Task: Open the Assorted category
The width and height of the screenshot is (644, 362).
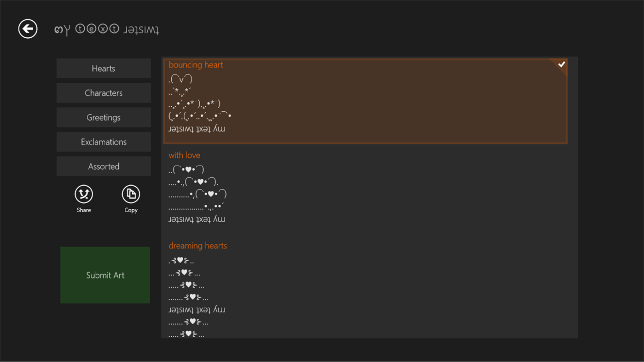Action: (103, 166)
